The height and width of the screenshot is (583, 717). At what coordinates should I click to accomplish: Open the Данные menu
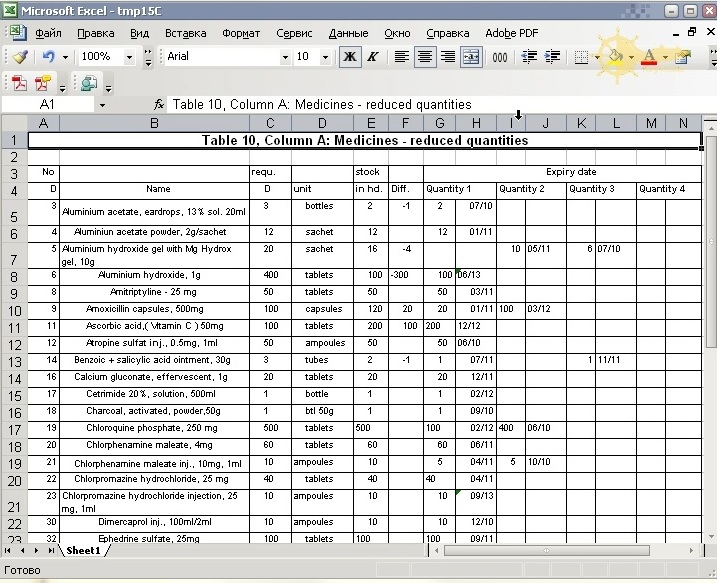(x=348, y=33)
